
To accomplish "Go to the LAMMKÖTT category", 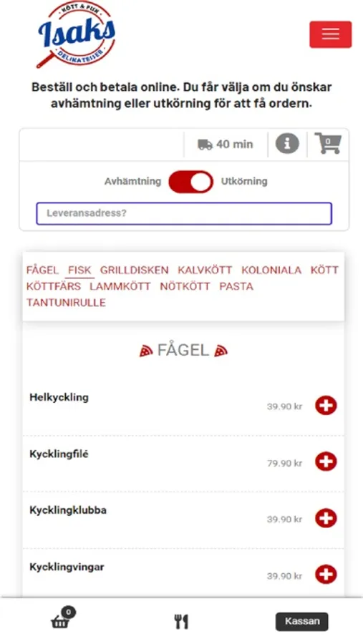I will pos(120,286).
